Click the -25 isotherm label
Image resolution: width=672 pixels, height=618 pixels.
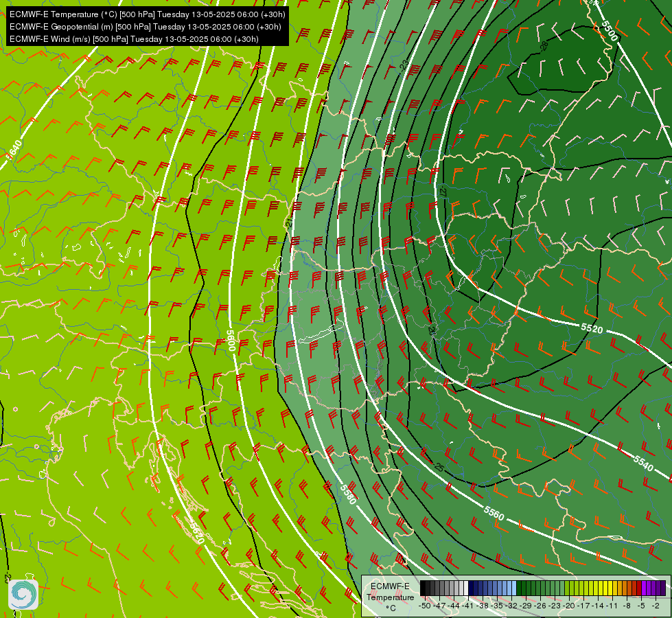click(x=439, y=467)
